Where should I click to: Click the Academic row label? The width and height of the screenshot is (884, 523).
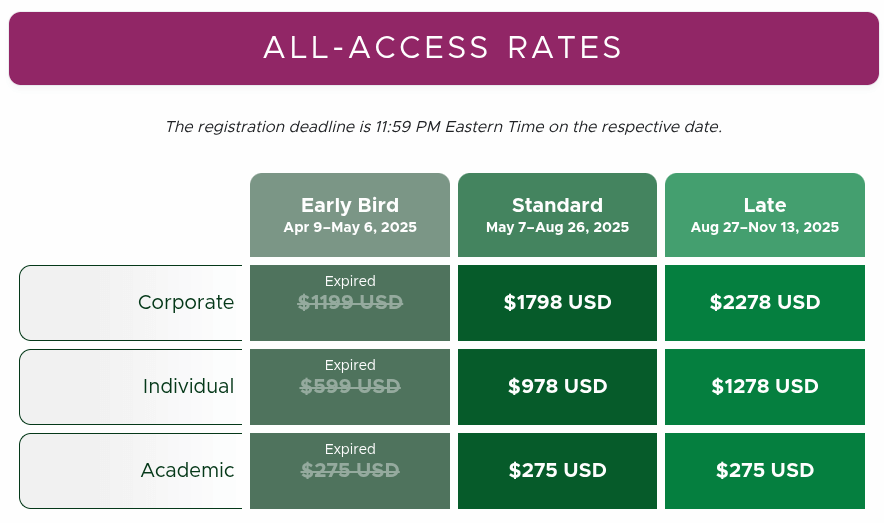click(187, 471)
